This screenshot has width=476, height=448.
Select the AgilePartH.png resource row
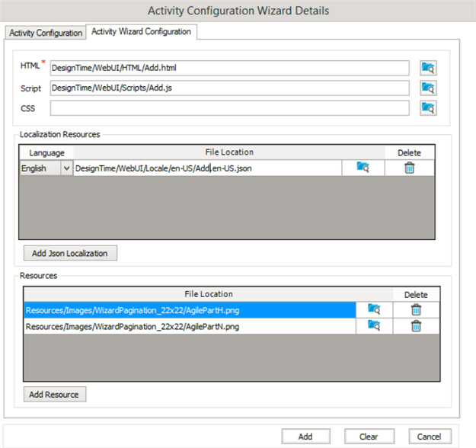(190, 310)
